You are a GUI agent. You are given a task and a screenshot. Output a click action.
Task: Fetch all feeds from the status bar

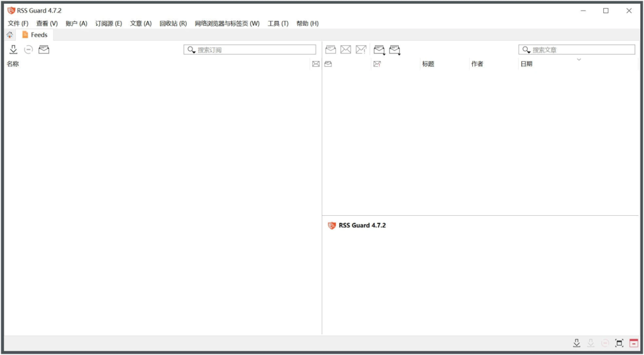pos(577,343)
